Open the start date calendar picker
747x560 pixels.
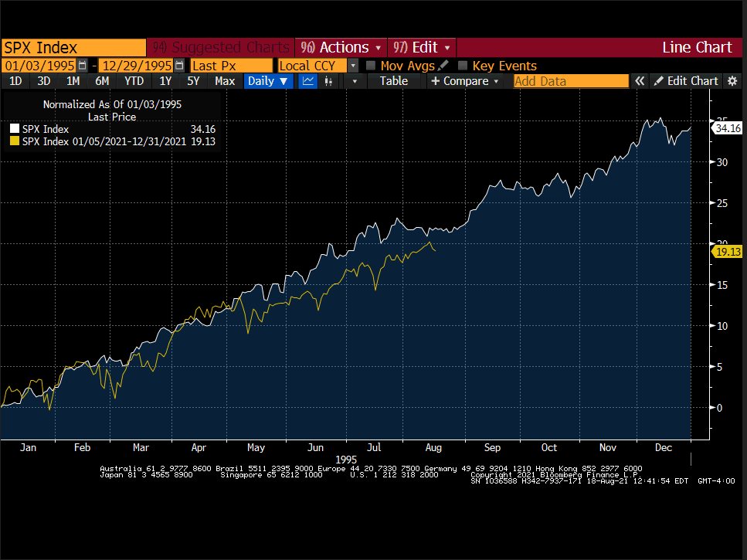[82, 66]
